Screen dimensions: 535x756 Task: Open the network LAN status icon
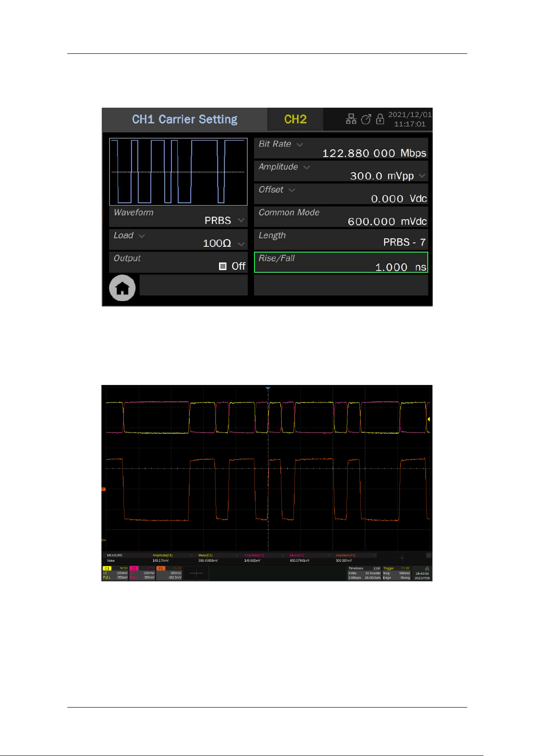(x=351, y=119)
